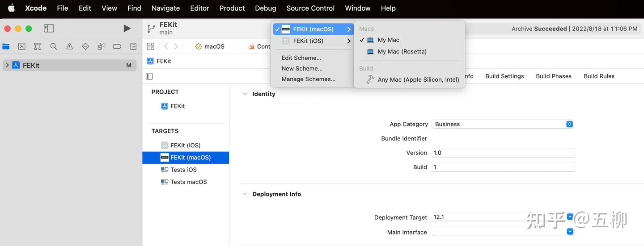644x246 pixels.
Task: Click the FEKit breadcrumb in jump bar
Action: tap(159, 61)
